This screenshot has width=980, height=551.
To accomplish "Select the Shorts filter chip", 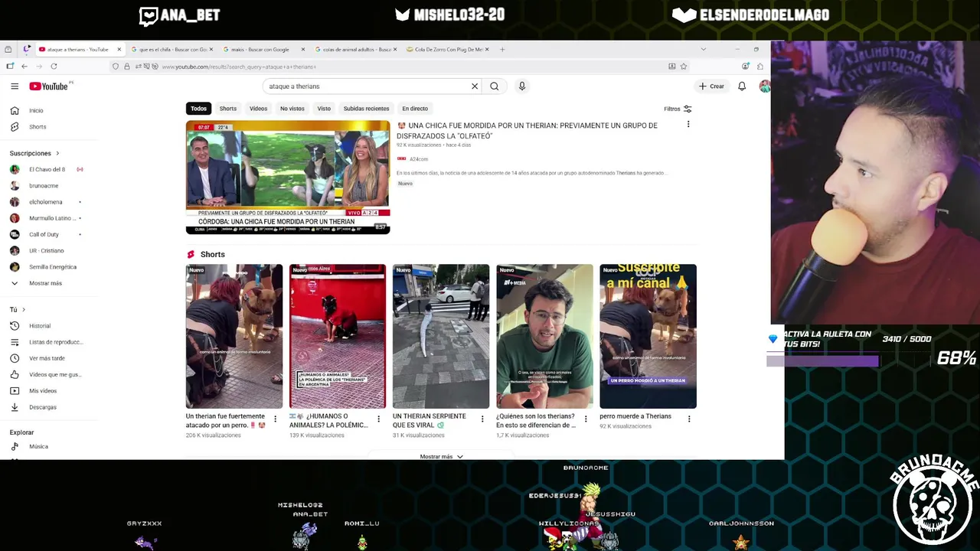I will click(228, 109).
